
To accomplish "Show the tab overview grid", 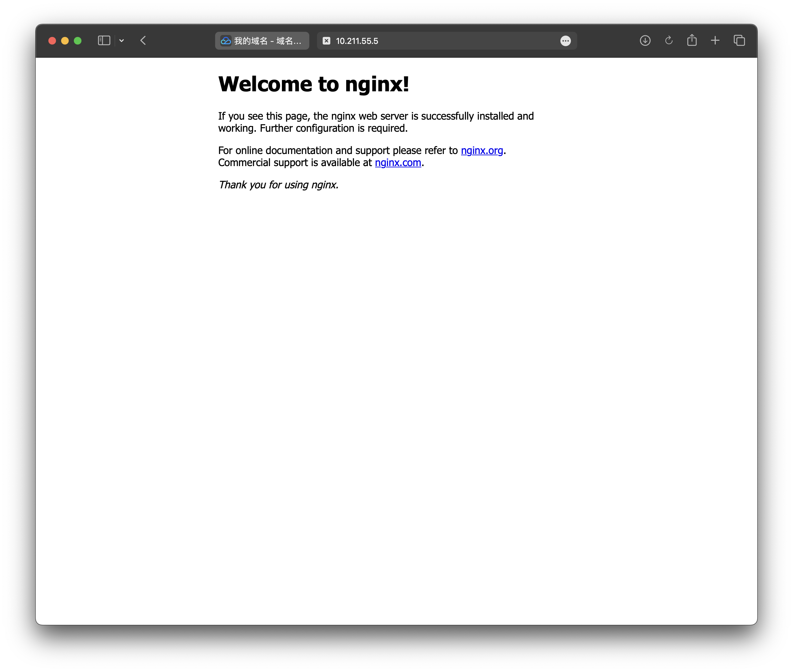I will (x=739, y=40).
